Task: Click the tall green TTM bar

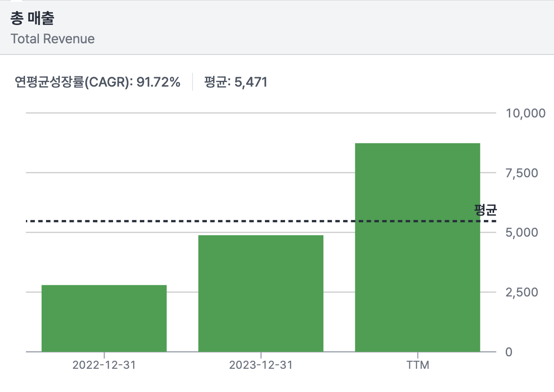Action: [417, 247]
